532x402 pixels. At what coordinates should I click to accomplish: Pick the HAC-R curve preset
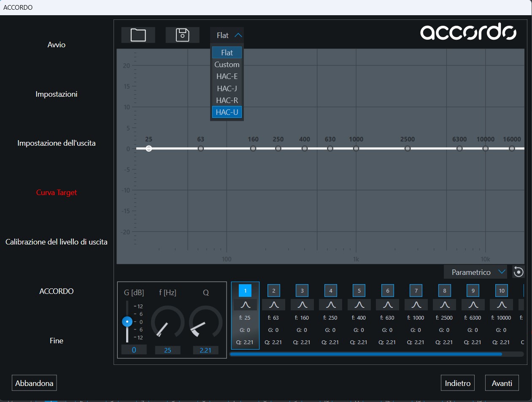(x=227, y=100)
